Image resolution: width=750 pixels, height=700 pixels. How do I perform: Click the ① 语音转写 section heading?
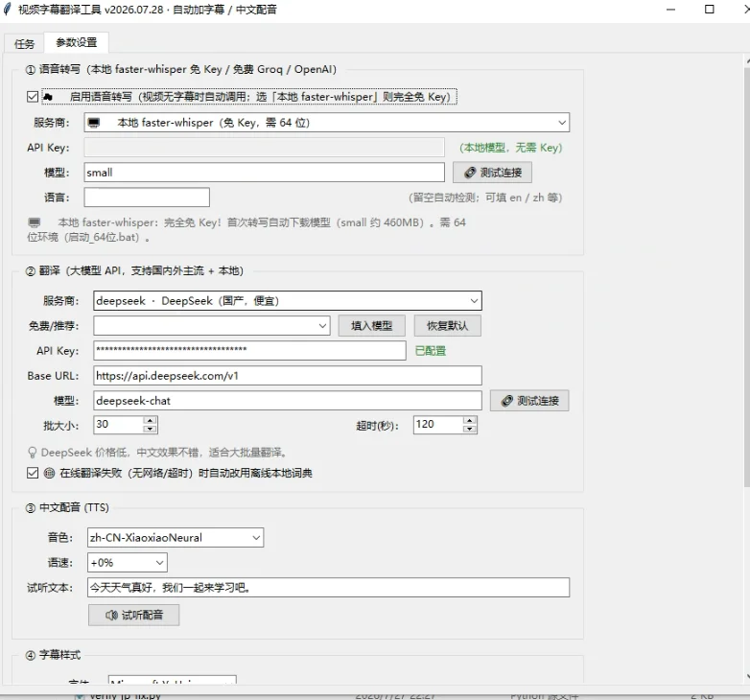pos(181,69)
